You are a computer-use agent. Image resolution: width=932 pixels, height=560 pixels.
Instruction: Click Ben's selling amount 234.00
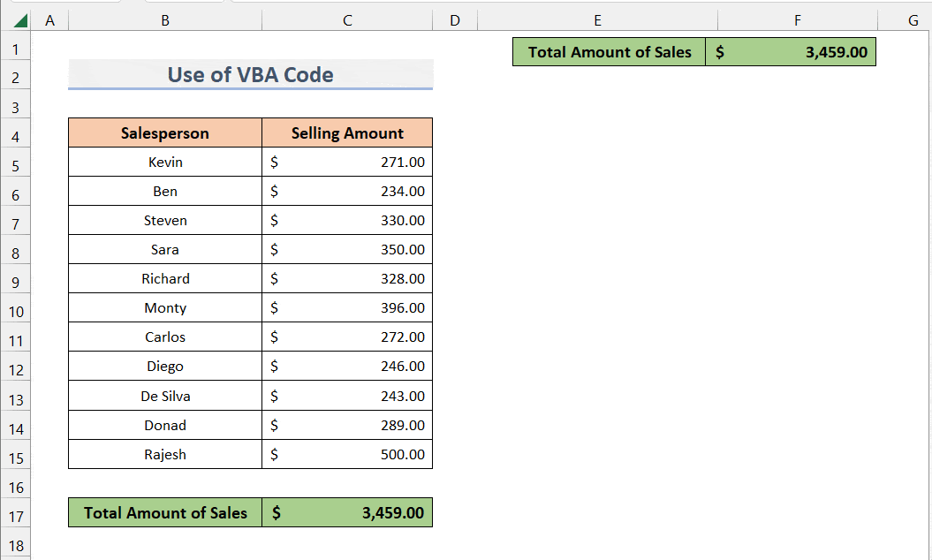[x=347, y=191]
